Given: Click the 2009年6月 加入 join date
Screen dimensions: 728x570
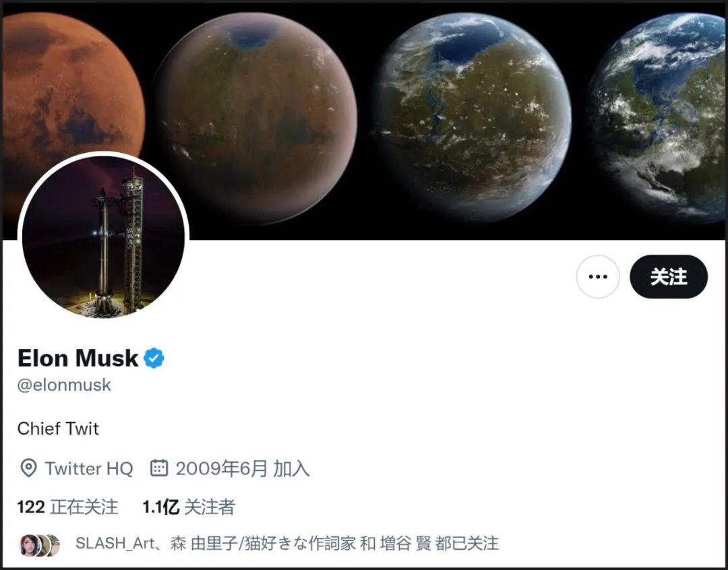Looking at the screenshot, I should [x=243, y=468].
